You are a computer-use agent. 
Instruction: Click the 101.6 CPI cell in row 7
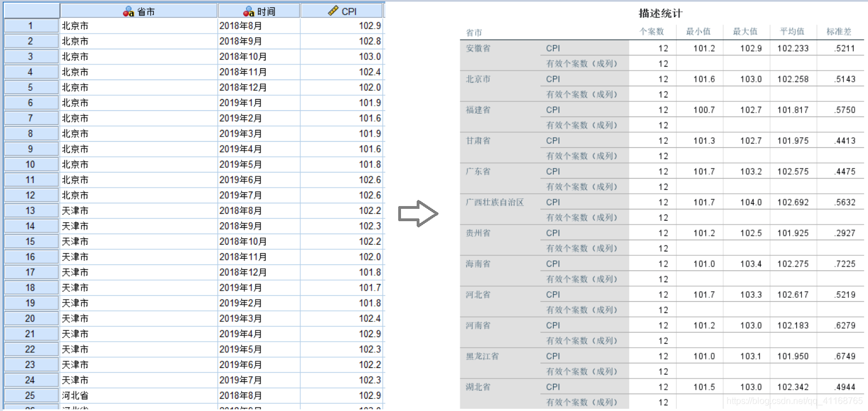point(342,118)
